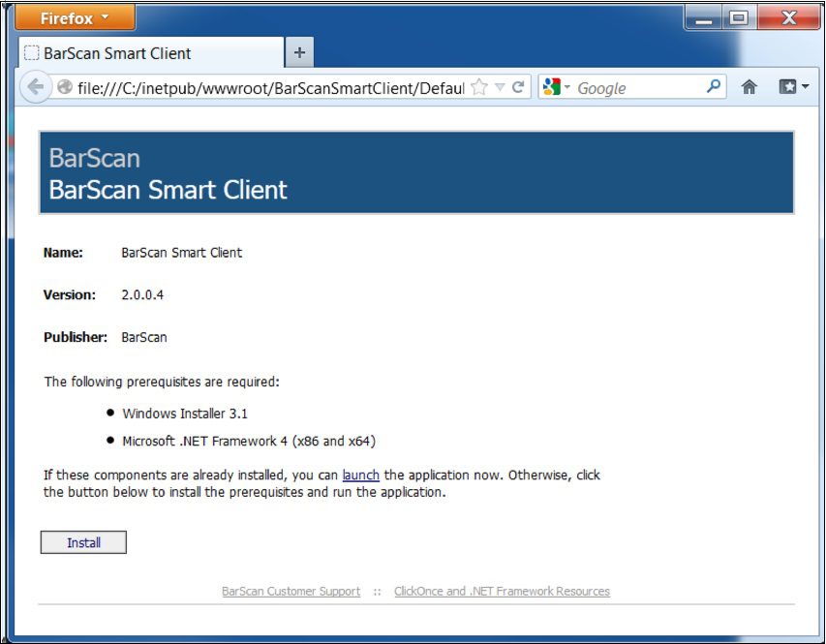Go to the Home page
826x644 pixels.
[x=750, y=87]
